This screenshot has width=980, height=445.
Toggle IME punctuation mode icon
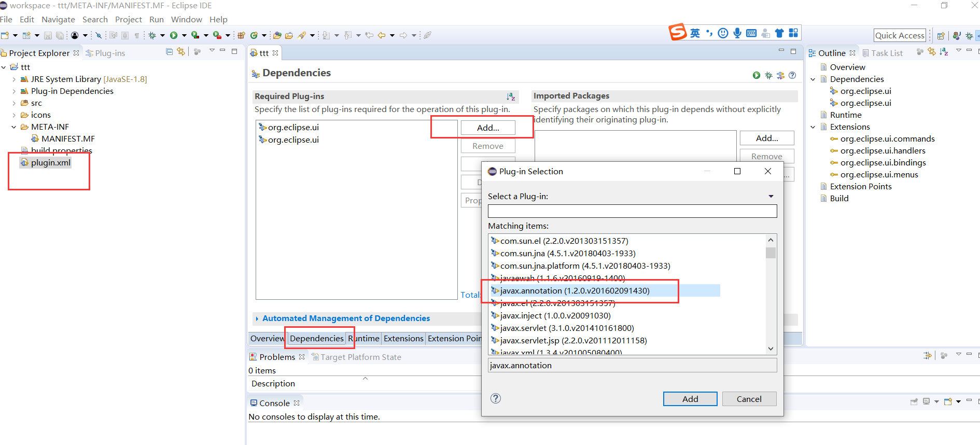(709, 33)
